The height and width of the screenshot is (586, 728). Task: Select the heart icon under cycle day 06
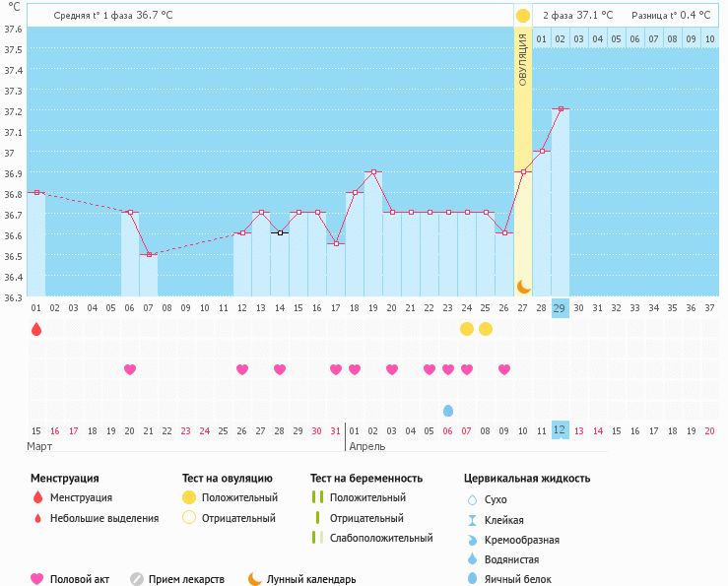[x=130, y=369]
